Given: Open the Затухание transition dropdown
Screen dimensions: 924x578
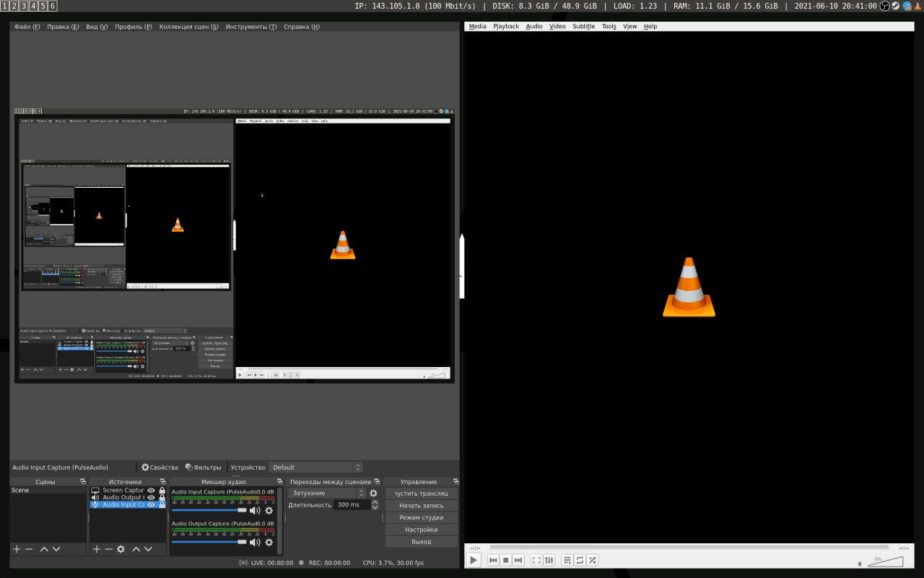Looking at the screenshot, I should (327, 493).
